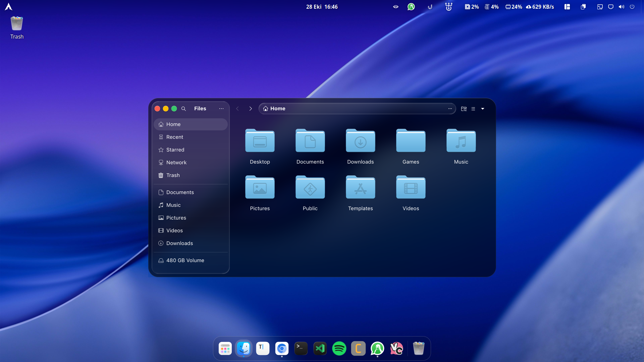Click the hook-shaped tray icon
The width and height of the screenshot is (644, 362).
point(430,7)
